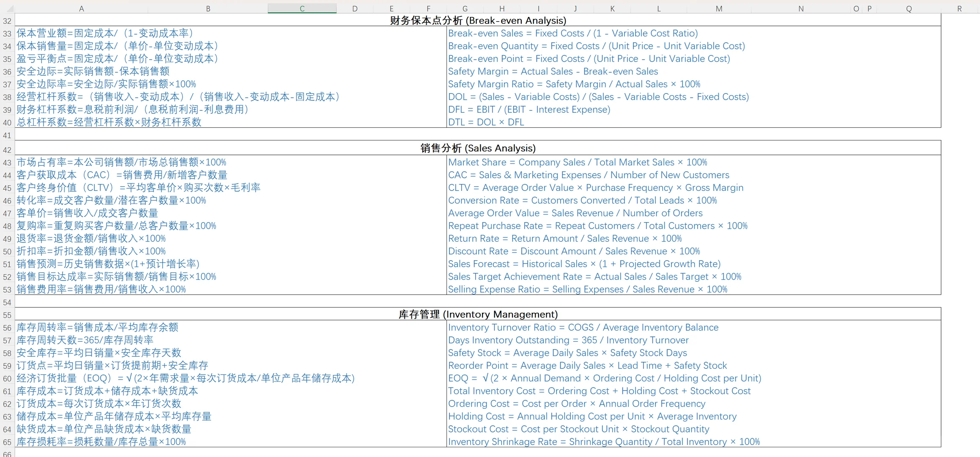Click the Inventory Shrinkage Rate cell
Viewport: 980px width, 457px height.
pyautogui.click(x=604, y=442)
